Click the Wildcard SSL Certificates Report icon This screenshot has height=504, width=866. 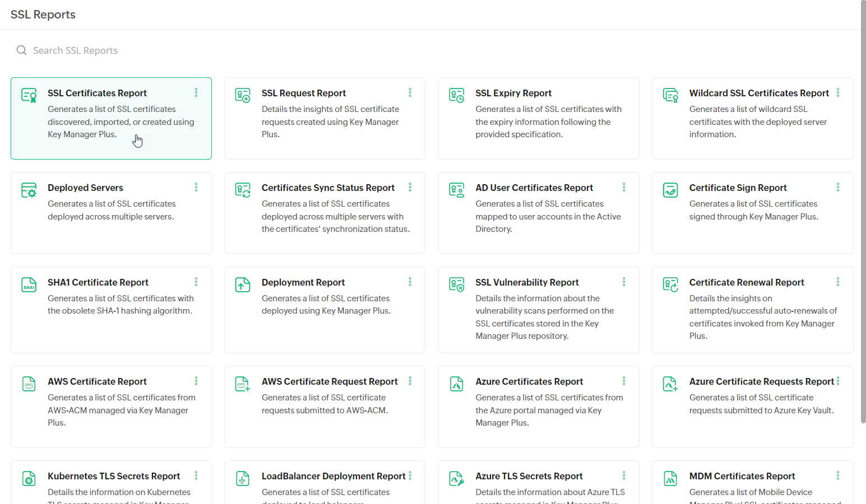point(670,95)
